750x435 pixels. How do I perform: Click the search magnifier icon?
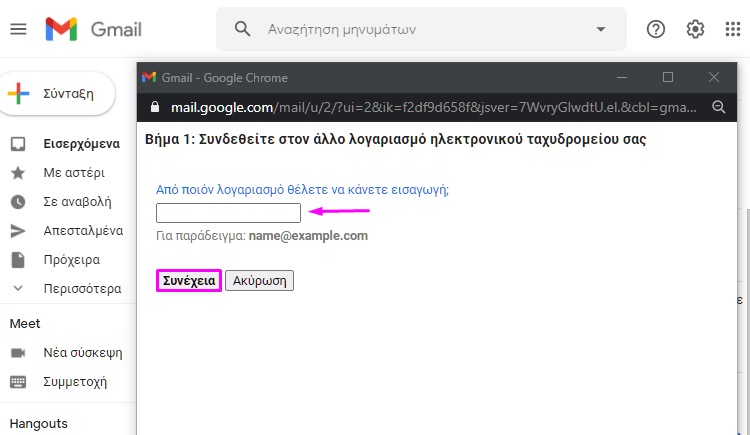click(243, 29)
